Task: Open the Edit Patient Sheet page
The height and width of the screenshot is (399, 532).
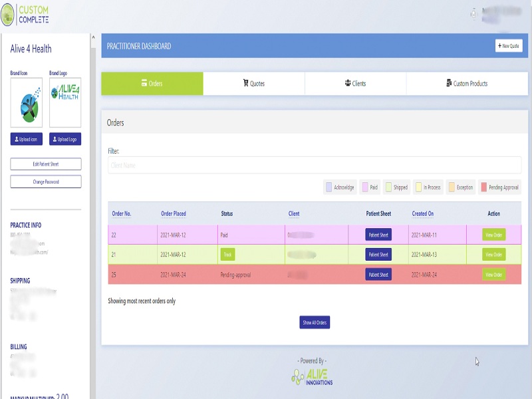Action: click(46, 164)
